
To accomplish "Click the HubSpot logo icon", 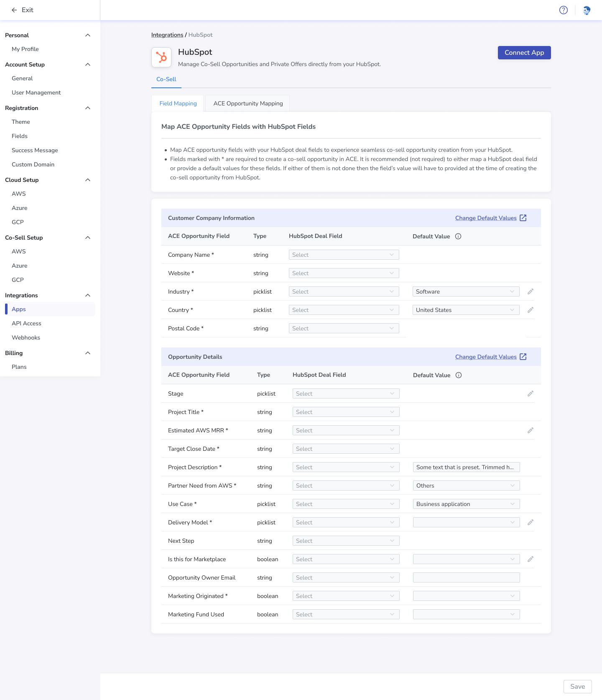I will (x=161, y=57).
